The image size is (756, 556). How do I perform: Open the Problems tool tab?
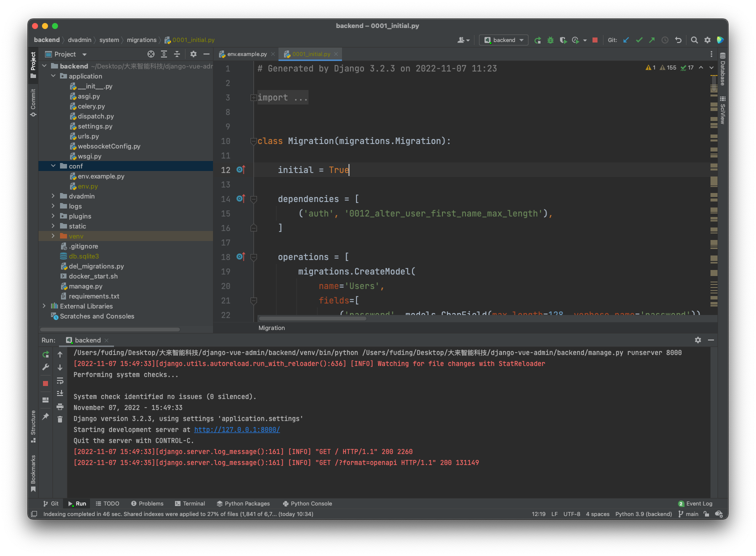[147, 503]
